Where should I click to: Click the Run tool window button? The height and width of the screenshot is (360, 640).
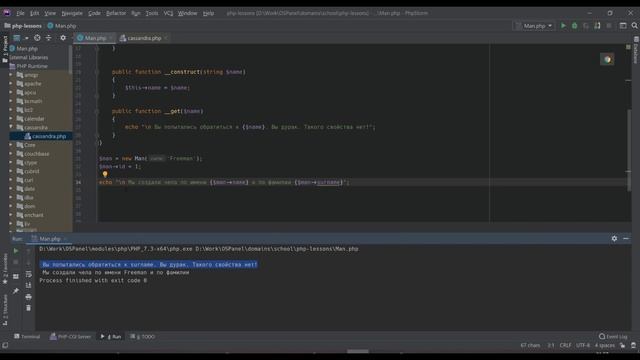(111, 337)
